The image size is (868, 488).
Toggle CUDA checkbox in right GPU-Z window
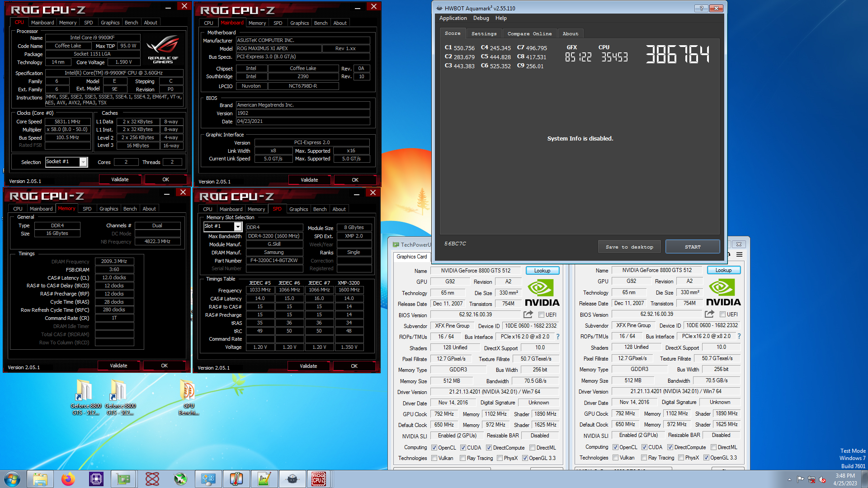point(644,447)
